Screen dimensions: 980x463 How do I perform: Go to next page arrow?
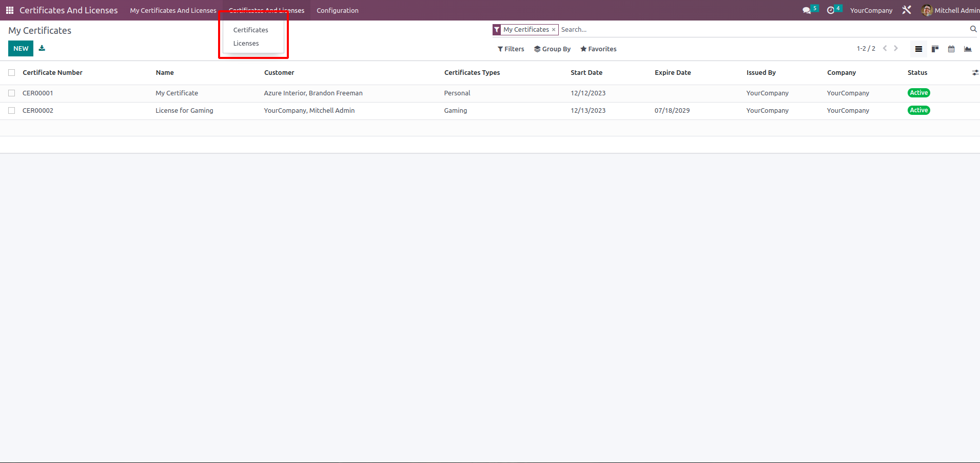(x=896, y=48)
